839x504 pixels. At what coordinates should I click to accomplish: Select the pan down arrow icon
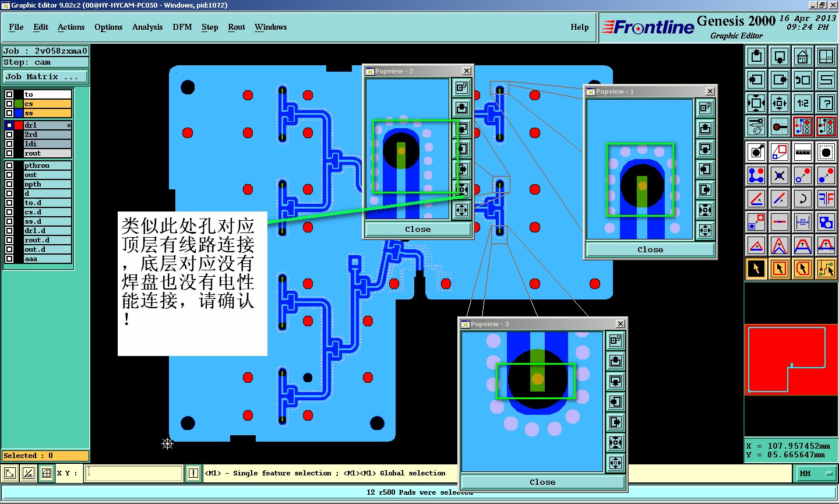[780, 57]
